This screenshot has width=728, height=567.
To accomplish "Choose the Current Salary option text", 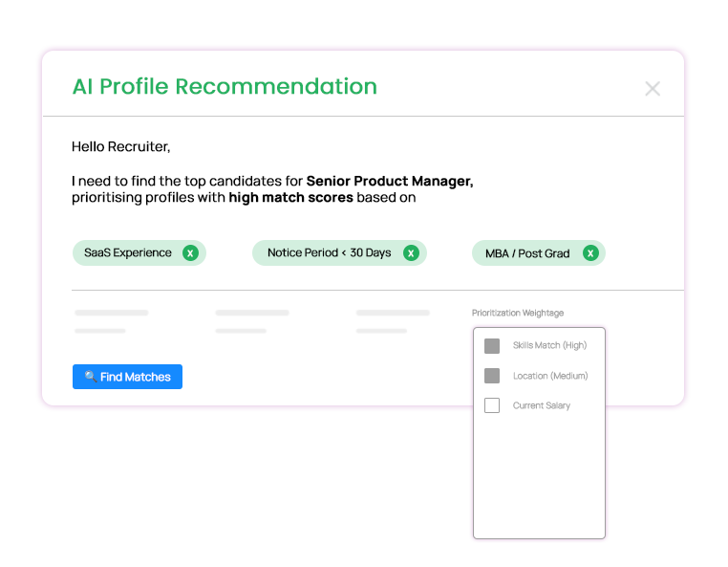I will (x=541, y=405).
